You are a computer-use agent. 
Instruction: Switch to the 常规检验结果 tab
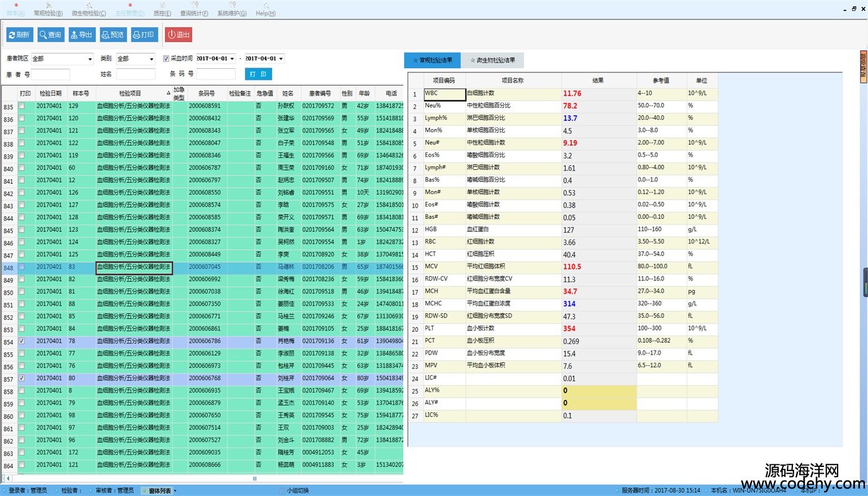pos(432,60)
